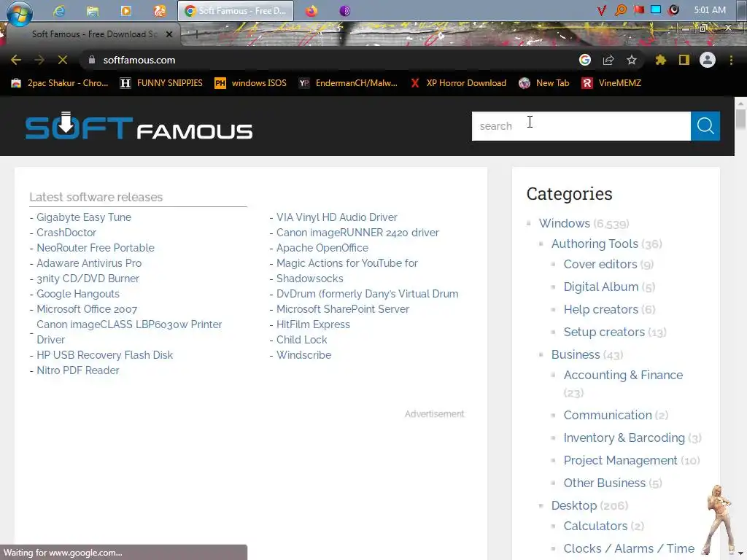The height and width of the screenshot is (560, 747).
Task: Browse the Business category
Action: [576, 355]
